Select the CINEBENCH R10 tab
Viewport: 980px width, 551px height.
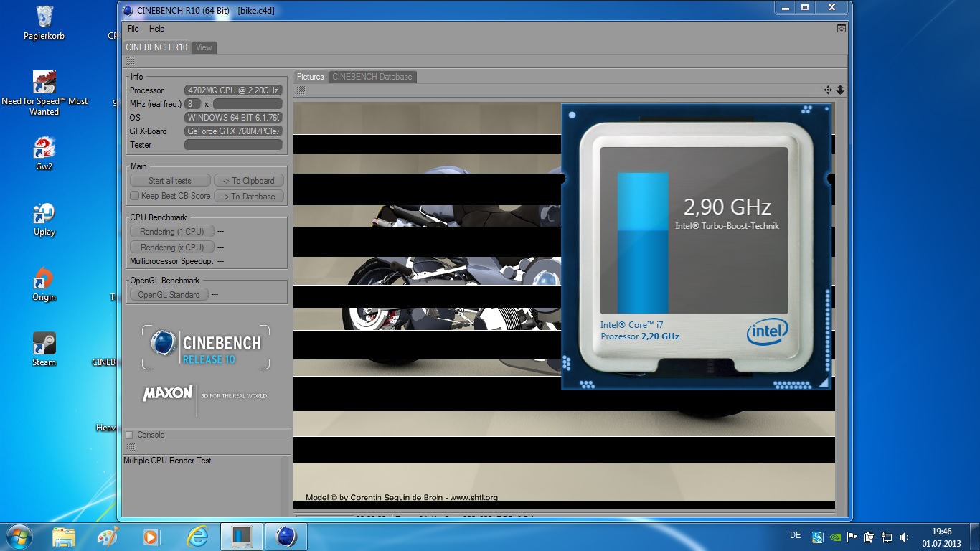click(x=156, y=47)
